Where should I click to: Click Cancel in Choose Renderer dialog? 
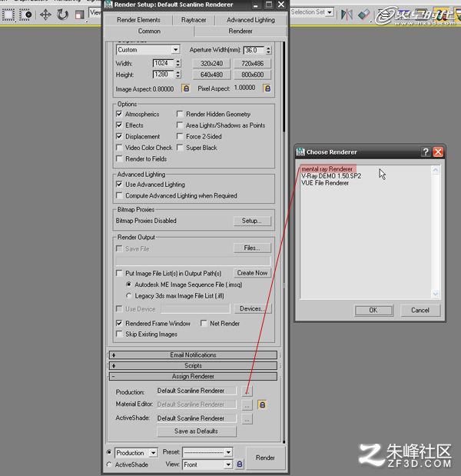[420, 310]
